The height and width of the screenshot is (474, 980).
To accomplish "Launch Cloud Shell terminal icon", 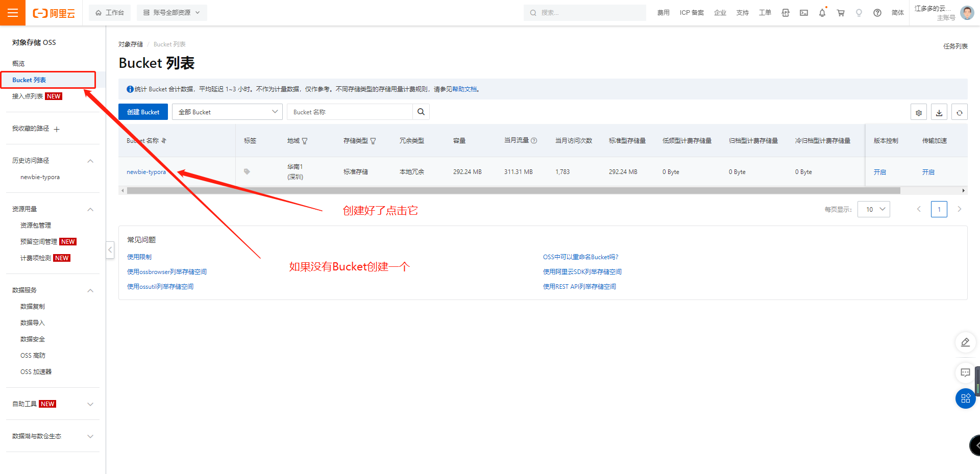I will (x=804, y=13).
